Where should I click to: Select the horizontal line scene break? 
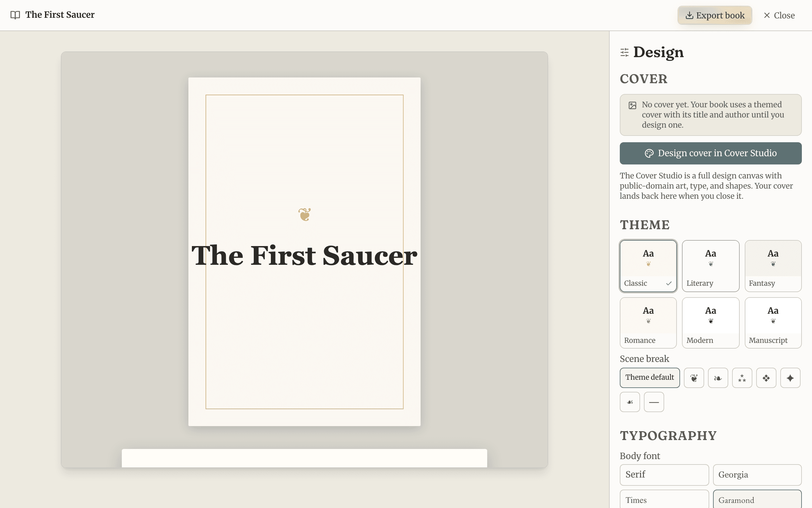pyautogui.click(x=654, y=402)
